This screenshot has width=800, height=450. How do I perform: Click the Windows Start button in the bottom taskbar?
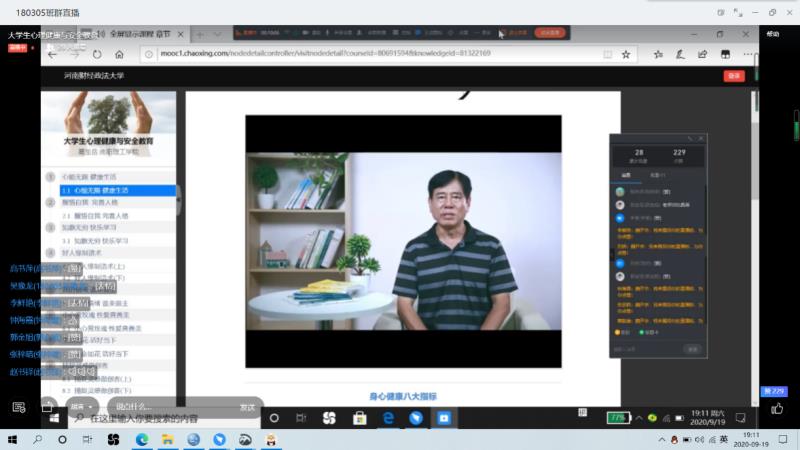click(x=13, y=439)
